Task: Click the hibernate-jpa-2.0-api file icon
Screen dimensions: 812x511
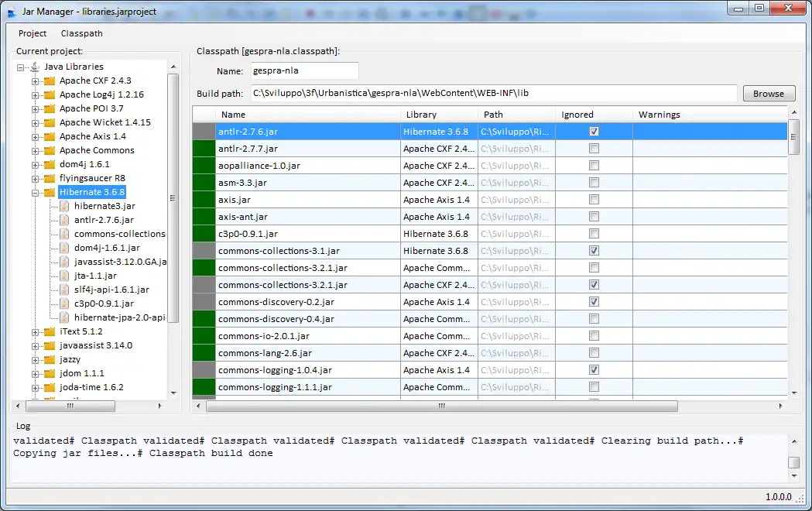Action: pyautogui.click(x=64, y=318)
